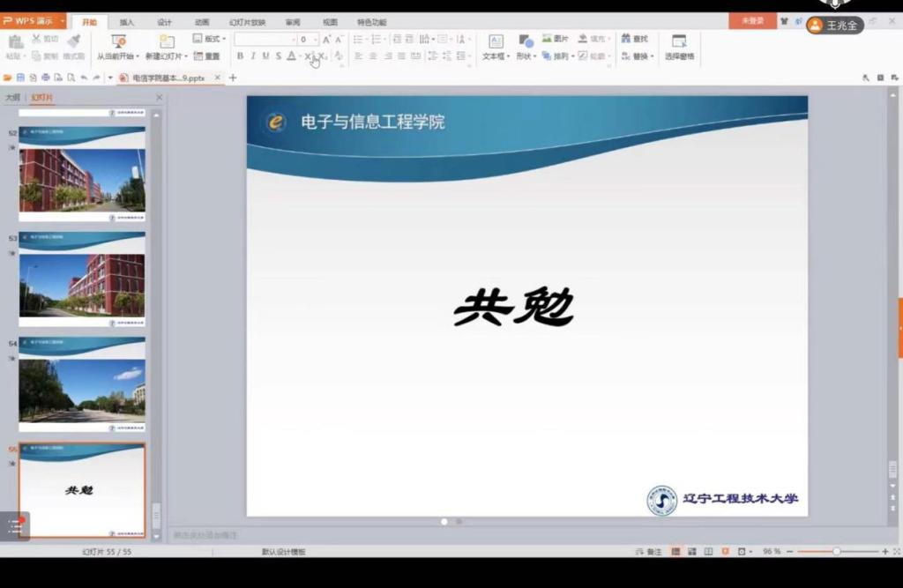The width and height of the screenshot is (903, 588).
Task: Open the Find (查找) tool
Action: click(634, 39)
